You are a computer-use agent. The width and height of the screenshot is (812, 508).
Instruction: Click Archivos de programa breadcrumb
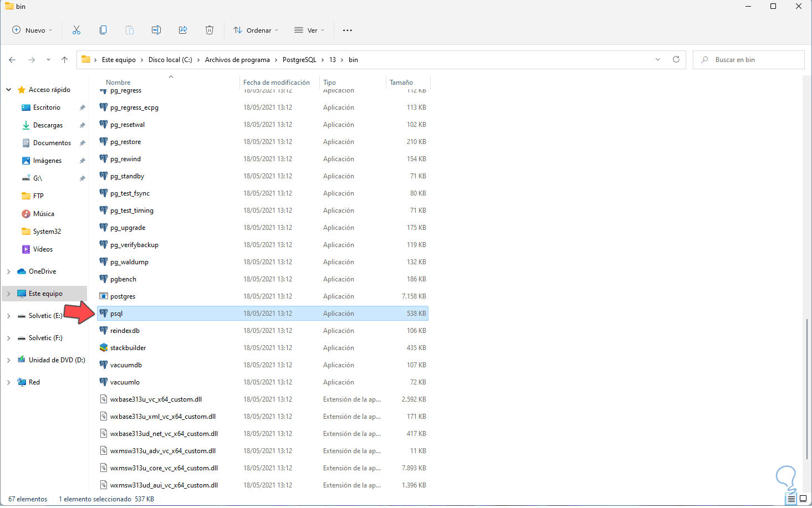[x=237, y=60]
